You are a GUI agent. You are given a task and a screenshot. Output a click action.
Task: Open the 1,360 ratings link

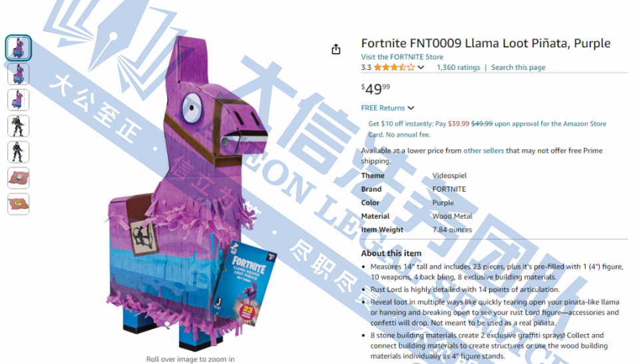(458, 68)
